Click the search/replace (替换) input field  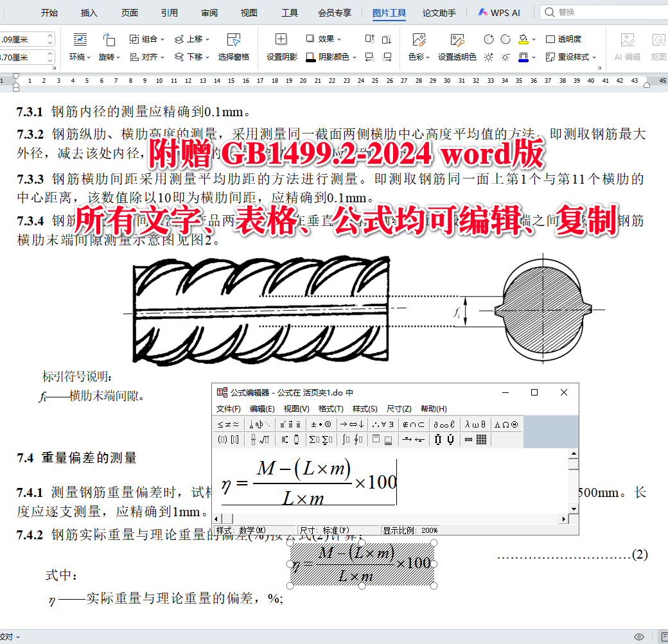pyautogui.click(x=605, y=12)
